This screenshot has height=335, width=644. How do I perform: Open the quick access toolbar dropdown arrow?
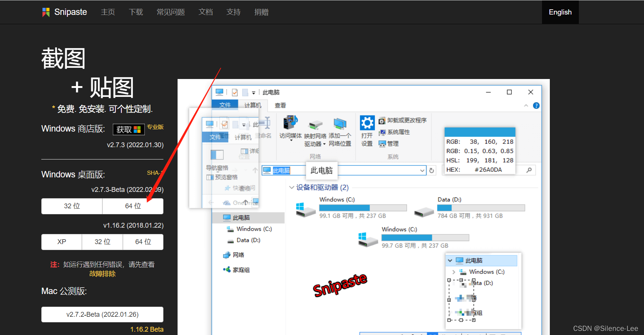[254, 92]
